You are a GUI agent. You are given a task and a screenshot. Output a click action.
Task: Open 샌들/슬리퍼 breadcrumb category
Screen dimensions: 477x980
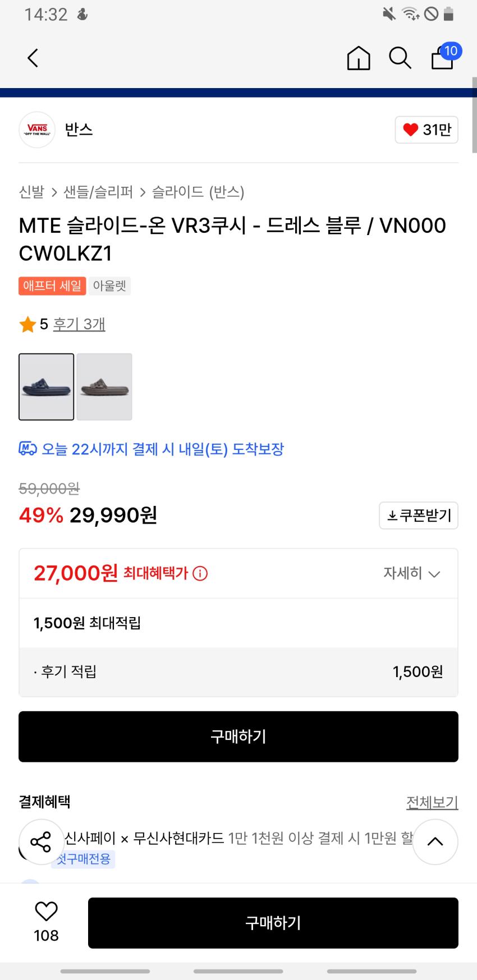[x=98, y=192]
